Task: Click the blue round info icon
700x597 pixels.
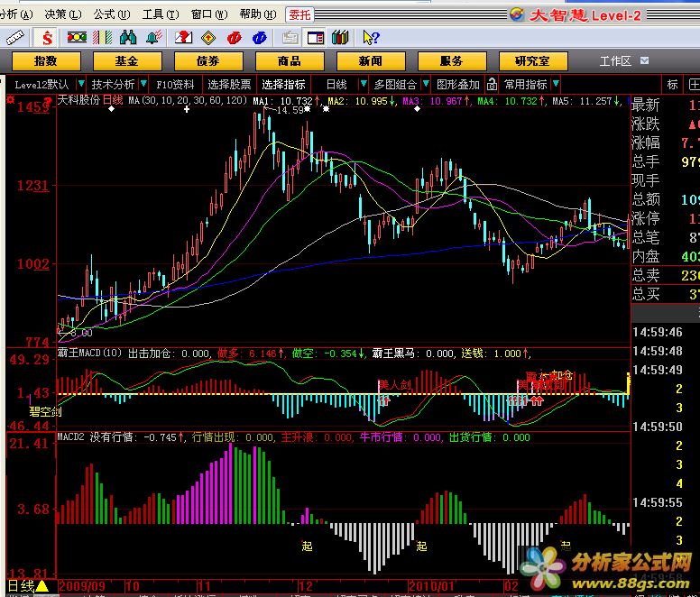Action: click(260, 38)
